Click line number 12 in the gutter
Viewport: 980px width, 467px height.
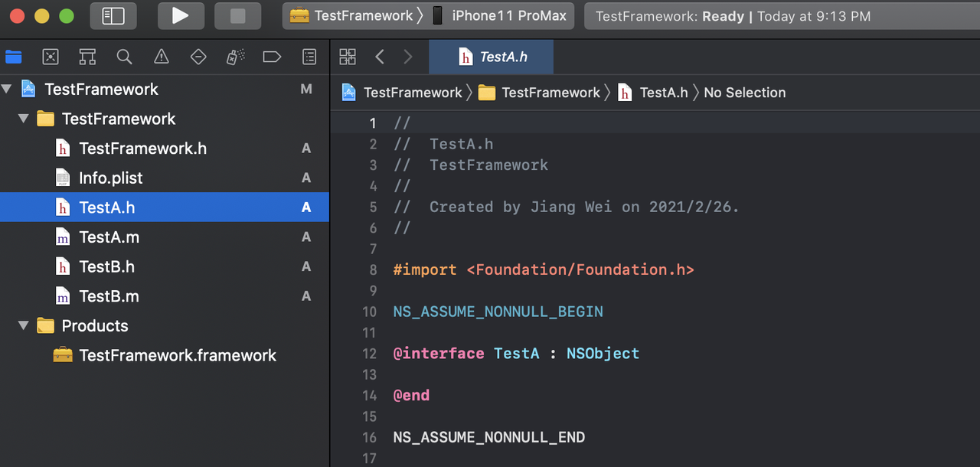[370, 354]
